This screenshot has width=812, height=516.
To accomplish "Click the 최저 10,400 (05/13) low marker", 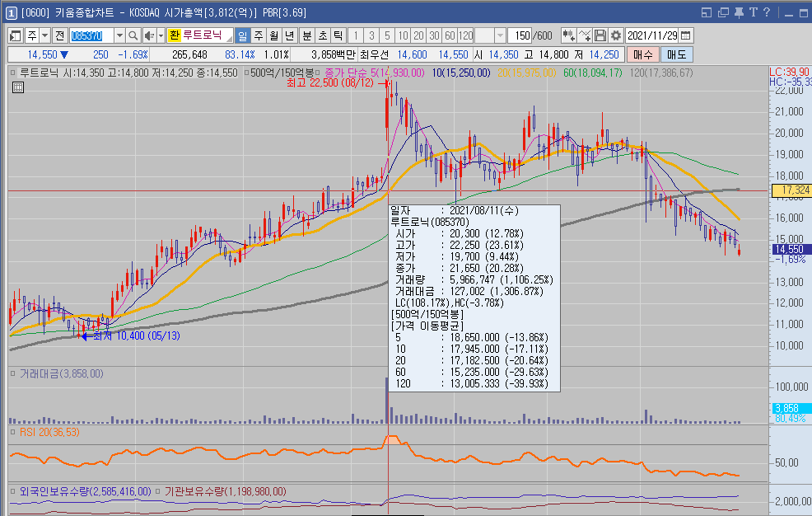I will point(136,335).
